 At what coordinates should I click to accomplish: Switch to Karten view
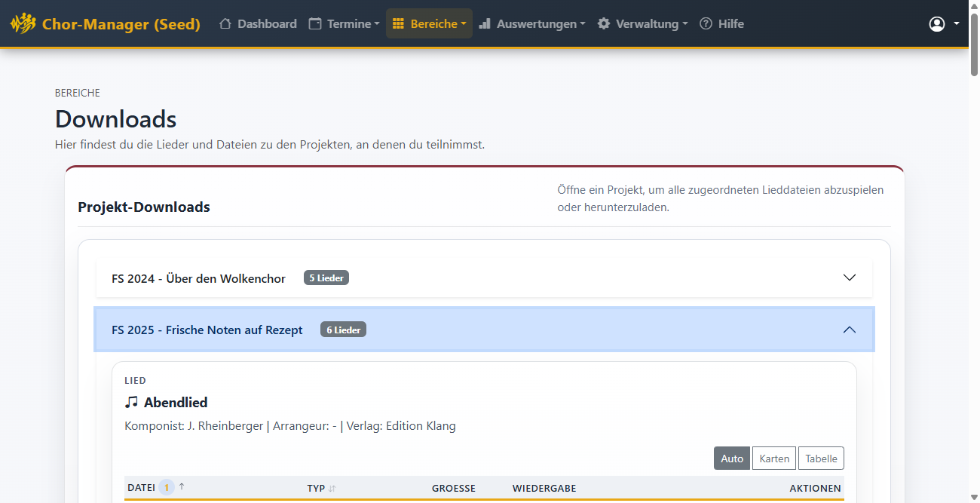point(774,459)
